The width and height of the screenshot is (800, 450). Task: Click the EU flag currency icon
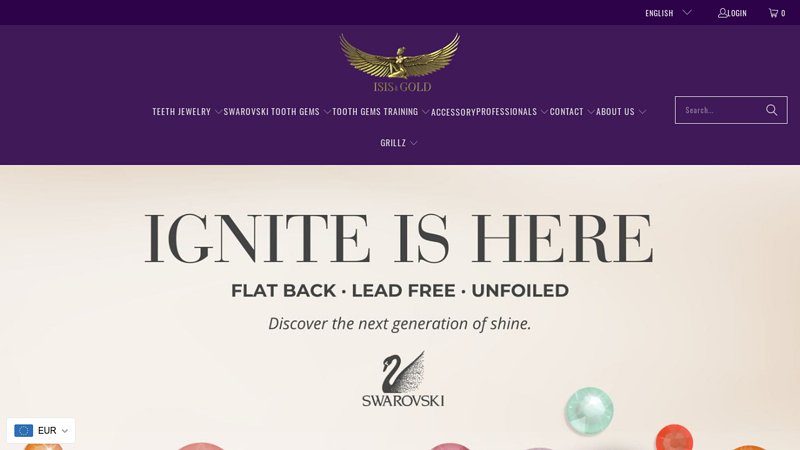coord(23,431)
